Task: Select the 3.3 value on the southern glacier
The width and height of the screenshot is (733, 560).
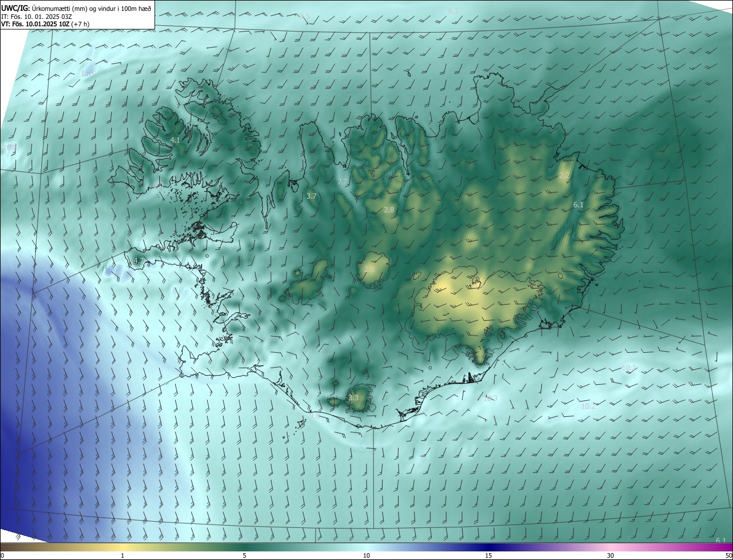Action: point(353,397)
